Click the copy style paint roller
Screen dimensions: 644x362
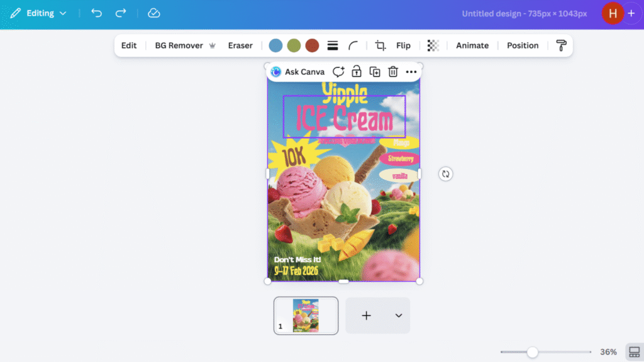[561, 45]
